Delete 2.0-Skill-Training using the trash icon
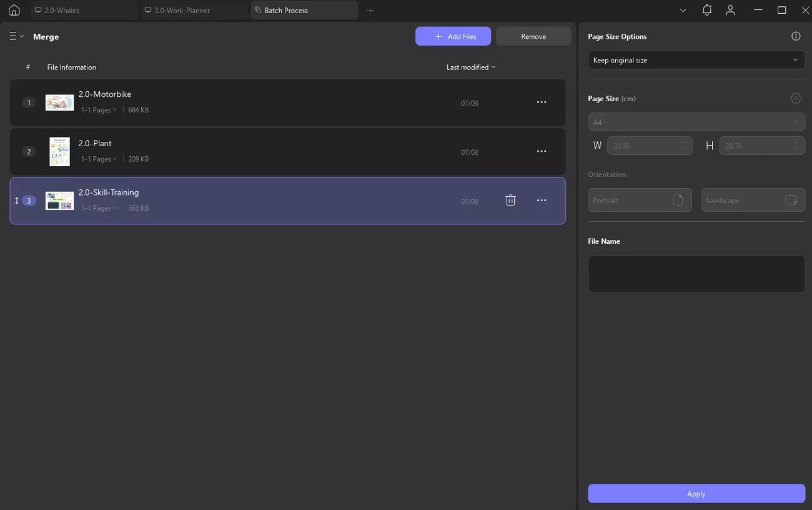The width and height of the screenshot is (812, 510). click(510, 201)
